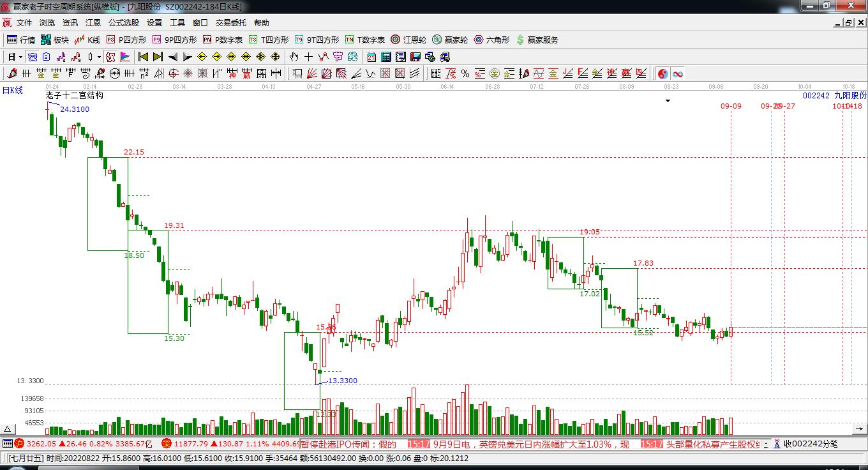Click the 24.3100 high price label

75,109
